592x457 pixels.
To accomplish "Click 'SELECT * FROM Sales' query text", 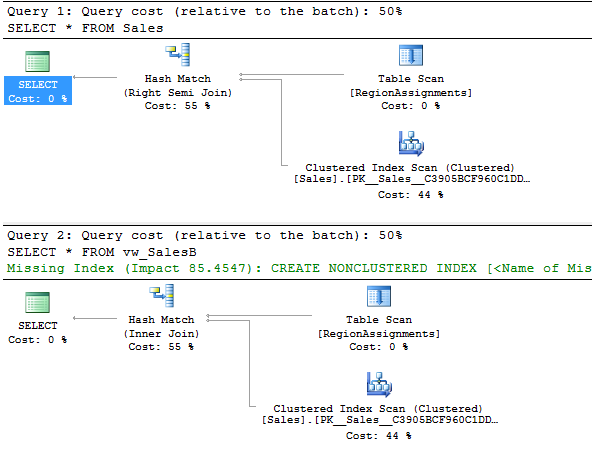I will pyautogui.click(x=85, y=28).
